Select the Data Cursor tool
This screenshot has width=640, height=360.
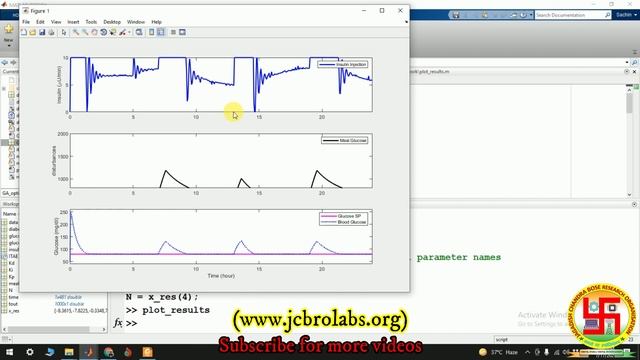coord(113,32)
